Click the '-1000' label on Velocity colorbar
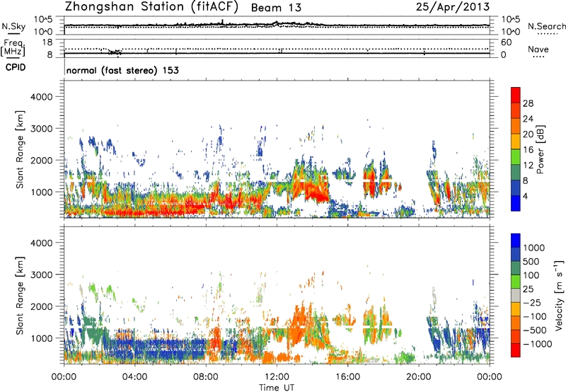 (537, 344)
